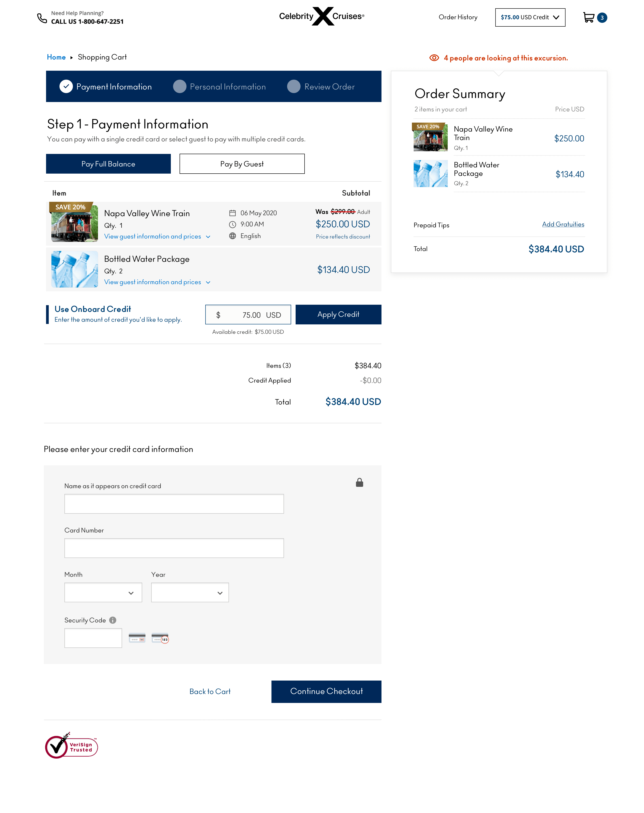
Task: Click the VeriSign Trusted badge
Action: point(71,745)
